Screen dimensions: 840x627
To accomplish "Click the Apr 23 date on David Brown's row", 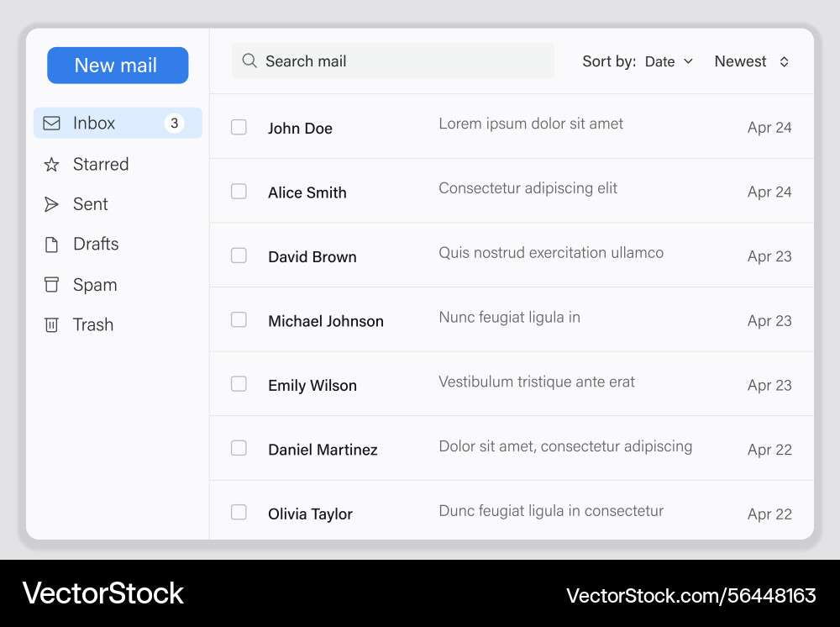I will (x=769, y=256).
